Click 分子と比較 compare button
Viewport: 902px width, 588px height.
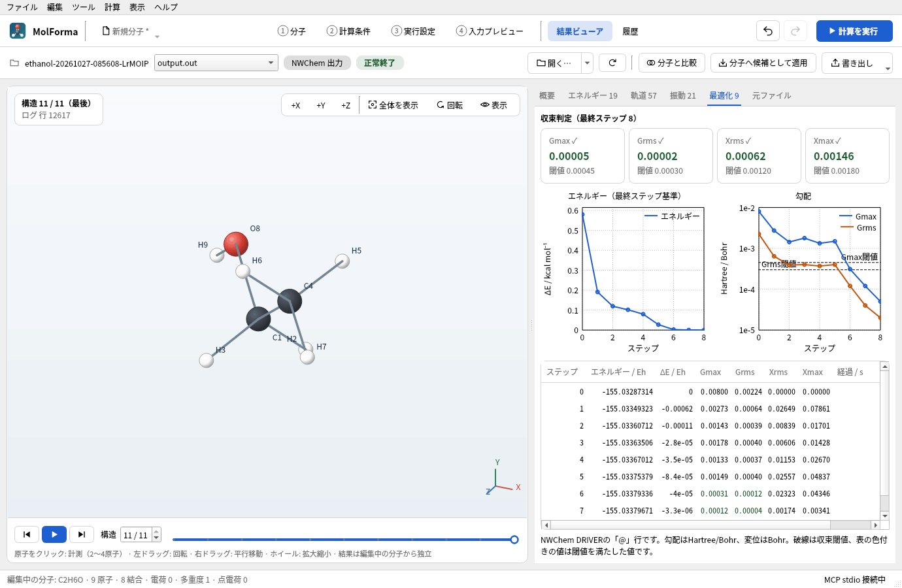672,63
